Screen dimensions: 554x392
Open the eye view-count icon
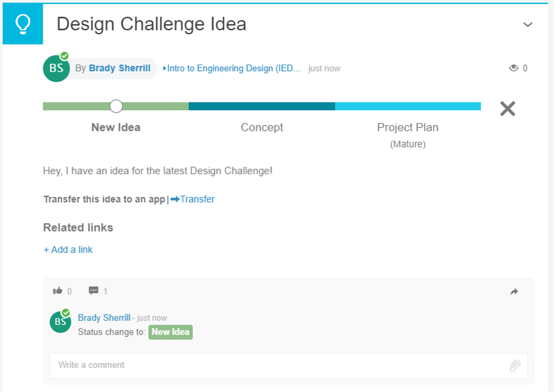[x=514, y=68]
